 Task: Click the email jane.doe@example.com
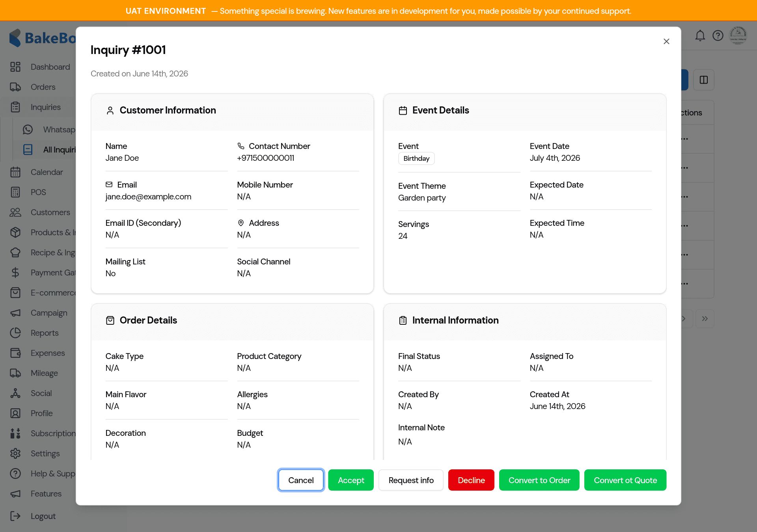(x=148, y=197)
